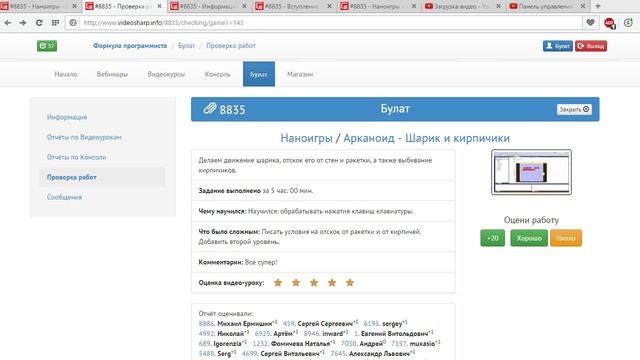Image resolution: width=640 pixels, height=360 pixels.
Task: Rate the work with the +20 button
Action: (493, 238)
